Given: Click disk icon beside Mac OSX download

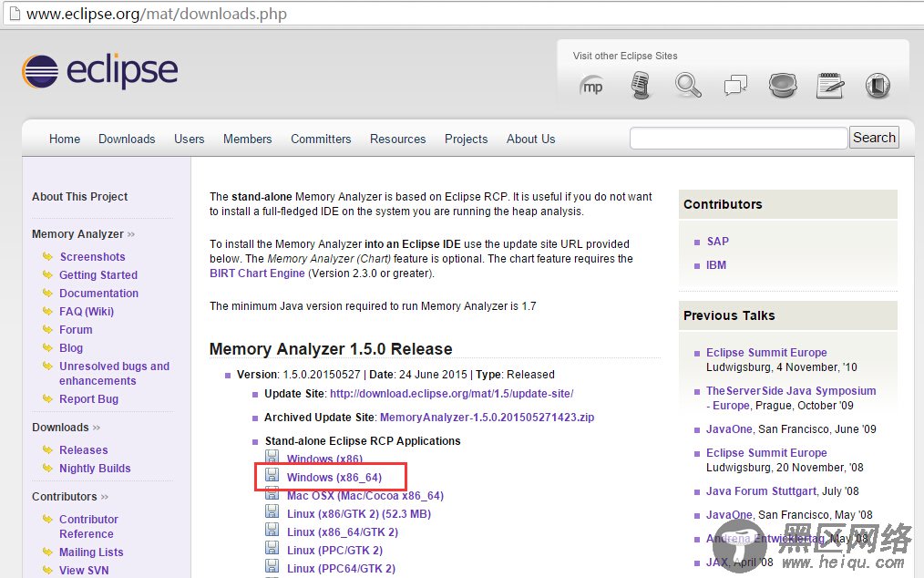Looking at the screenshot, I should pyautogui.click(x=272, y=493).
